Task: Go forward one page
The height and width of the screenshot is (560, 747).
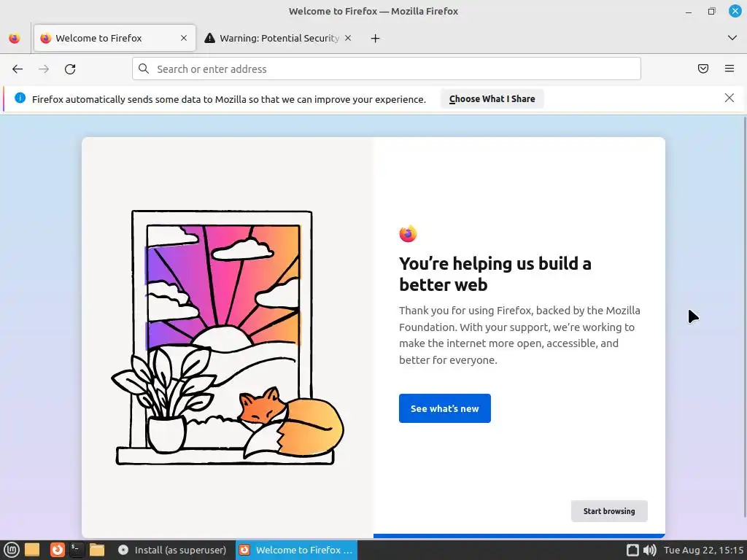Action: 44,69
